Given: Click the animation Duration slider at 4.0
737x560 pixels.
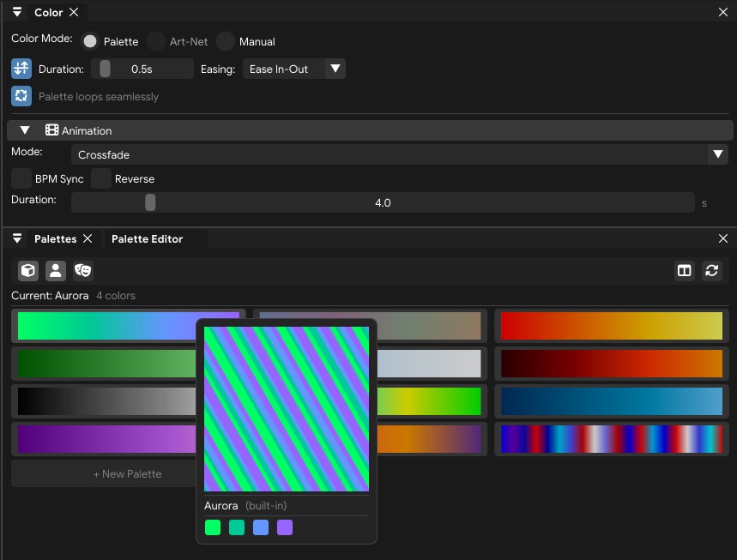Looking at the screenshot, I should coord(383,202).
